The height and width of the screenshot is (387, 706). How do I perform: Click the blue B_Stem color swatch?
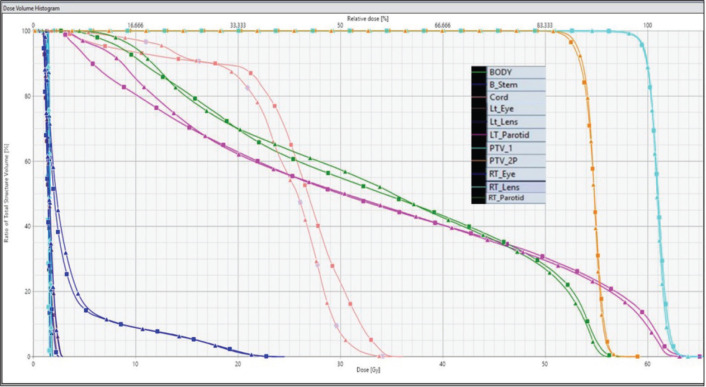pyautogui.click(x=479, y=85)
